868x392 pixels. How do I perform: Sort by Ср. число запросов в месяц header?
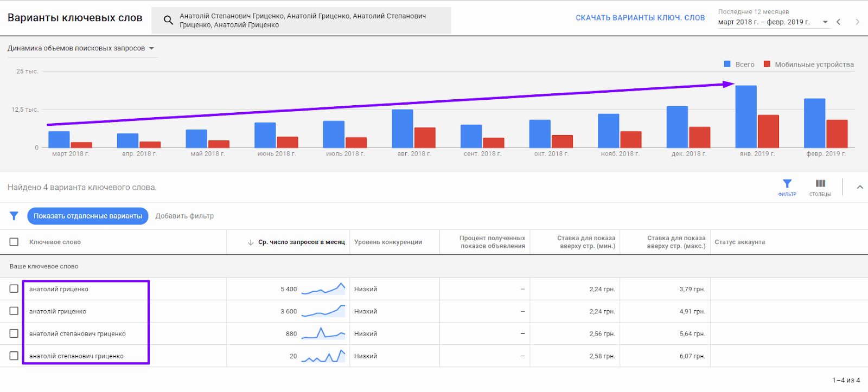click(302, 242)
